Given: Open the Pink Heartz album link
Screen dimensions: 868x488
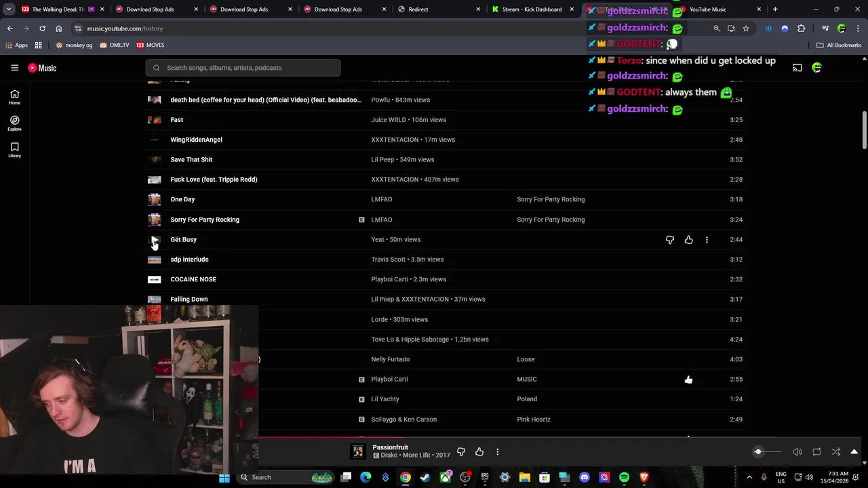Looking at the screenshot, I should click(x=534, y=420).
